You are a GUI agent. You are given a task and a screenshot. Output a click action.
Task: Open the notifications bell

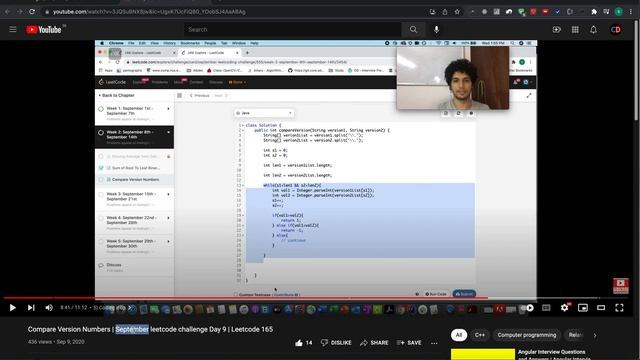click(x=593, y=29)
